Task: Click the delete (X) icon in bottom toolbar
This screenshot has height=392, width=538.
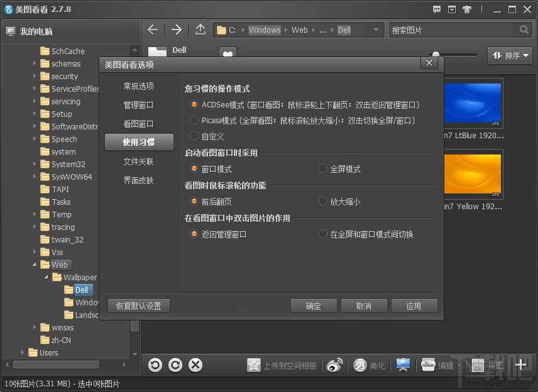Action: click(195, 364)
